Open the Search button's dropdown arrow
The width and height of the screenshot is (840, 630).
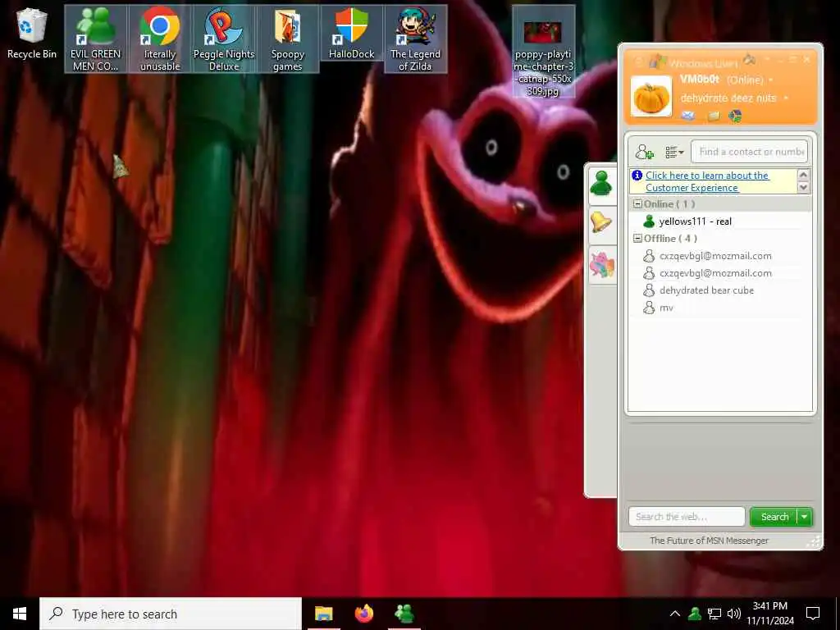tap(805, 517)
